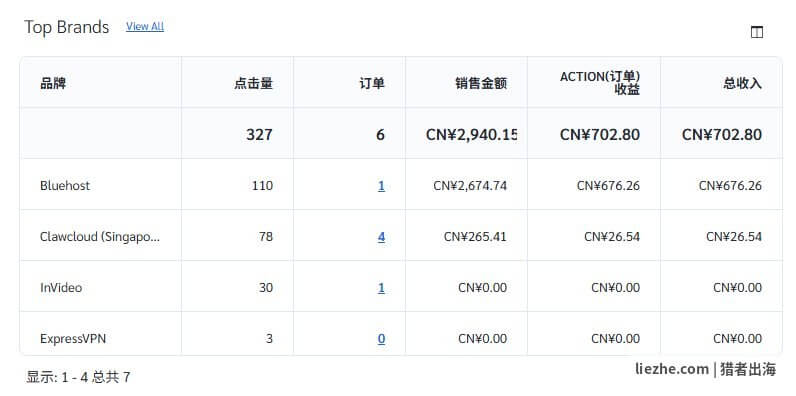The width and height of the screenshot is (796, 396).
Task: Sort by the 点击量 column header
Action: (x=253, y=83)
